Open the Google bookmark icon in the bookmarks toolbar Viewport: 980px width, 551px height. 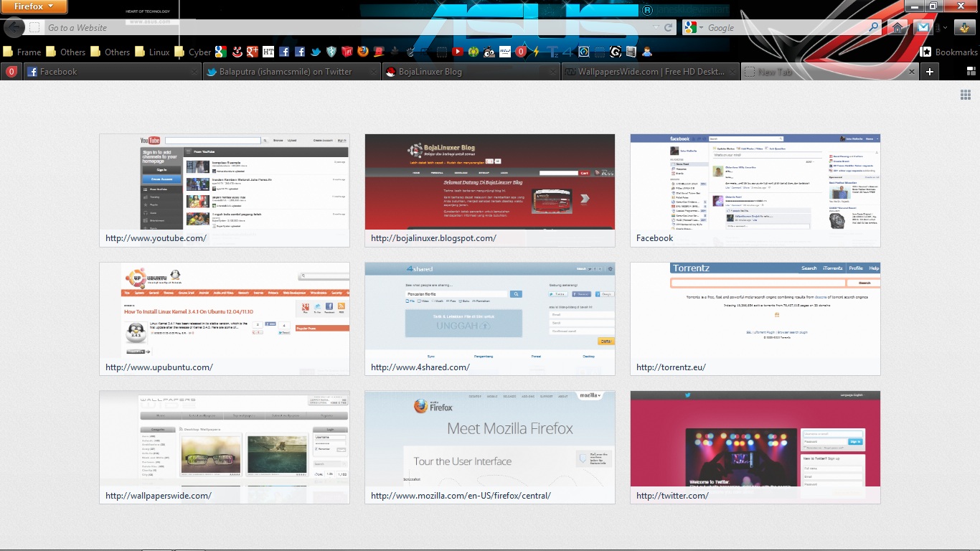(220, 52)
